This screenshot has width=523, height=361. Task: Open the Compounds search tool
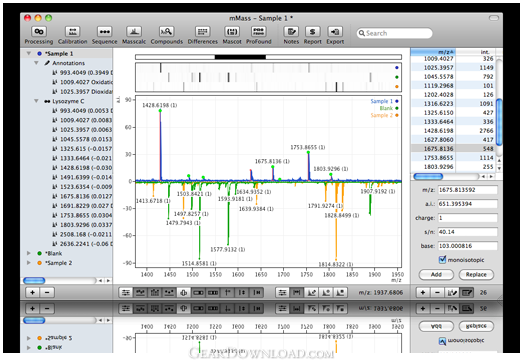[x=166, y=35]
